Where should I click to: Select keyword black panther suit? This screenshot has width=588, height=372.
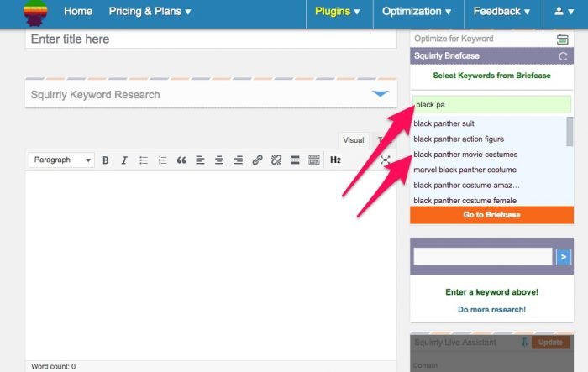click(444, 123)
